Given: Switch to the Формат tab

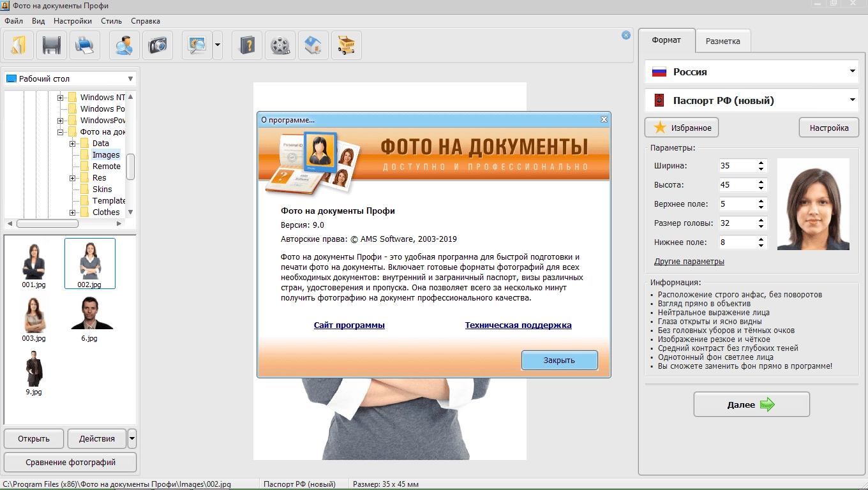Looking at the screenshot, I should click(666, 40).
